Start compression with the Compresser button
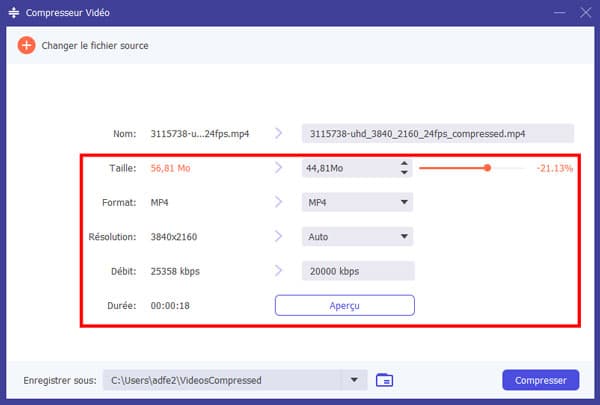The image size is (600, 405). [x=540, y=380]
